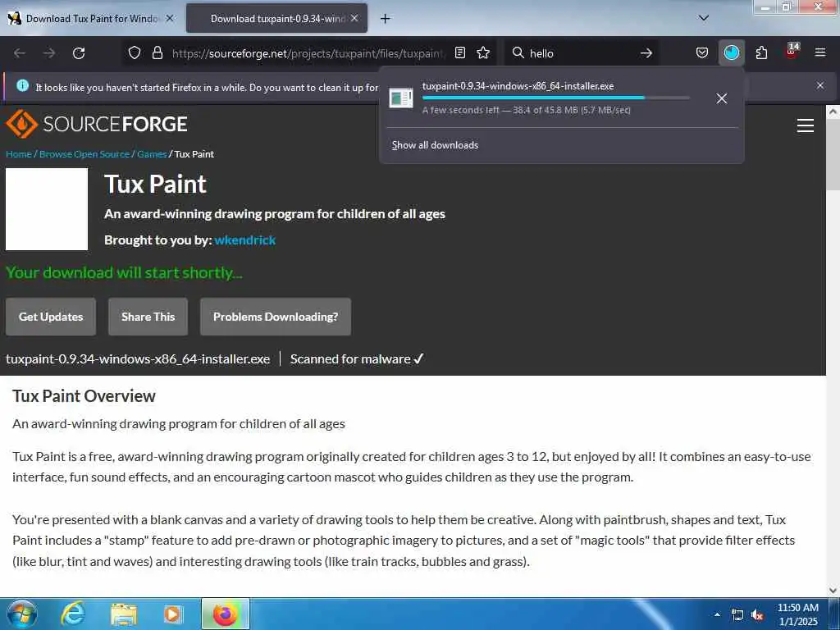Click the Firefox taskbar button

click(x=226, y=614)
